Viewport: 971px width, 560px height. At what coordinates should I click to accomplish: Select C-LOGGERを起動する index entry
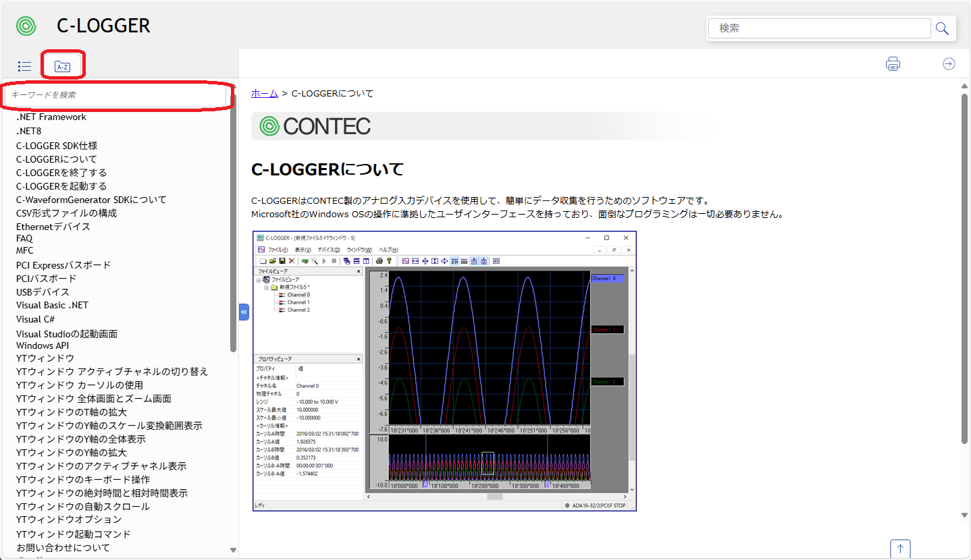tap(61, 186)
